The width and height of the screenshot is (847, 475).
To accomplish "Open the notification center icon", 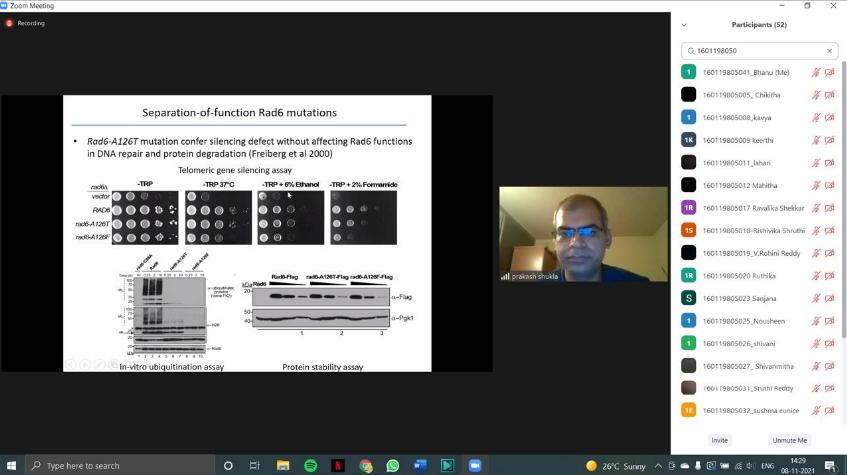I will point(830,465).
